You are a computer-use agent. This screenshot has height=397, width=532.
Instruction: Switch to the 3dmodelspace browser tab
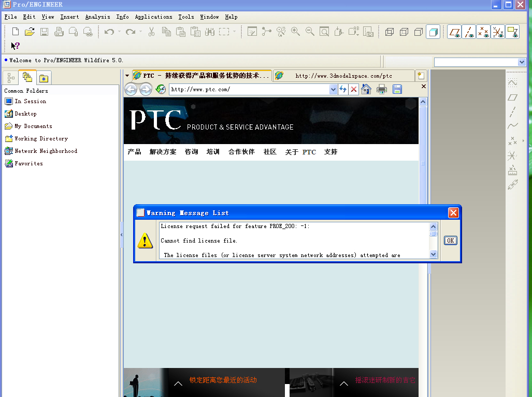[x=343, y=76]
